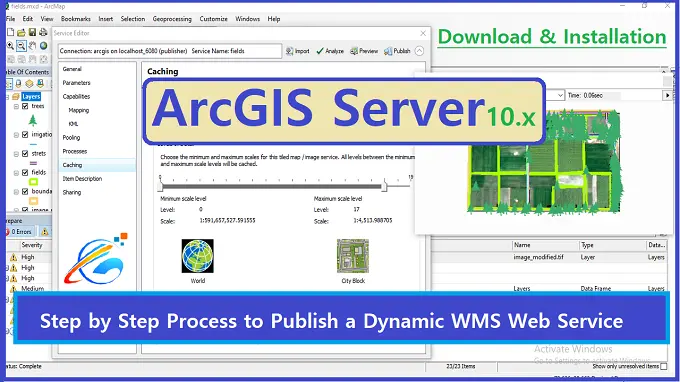Click the warnings tab triangle icon
Viewport: 680px width, 382px height.
click(45, 232)
